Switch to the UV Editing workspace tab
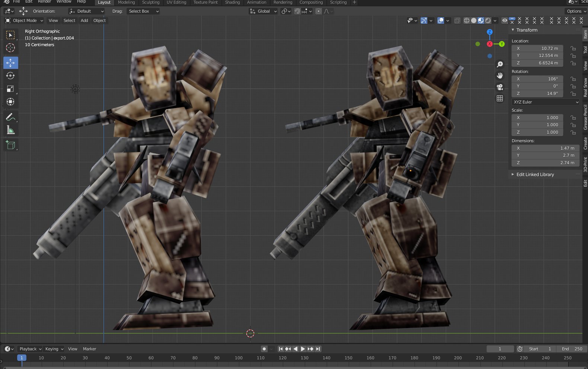The height and width of the screenshot is (369, 588). 176,3
